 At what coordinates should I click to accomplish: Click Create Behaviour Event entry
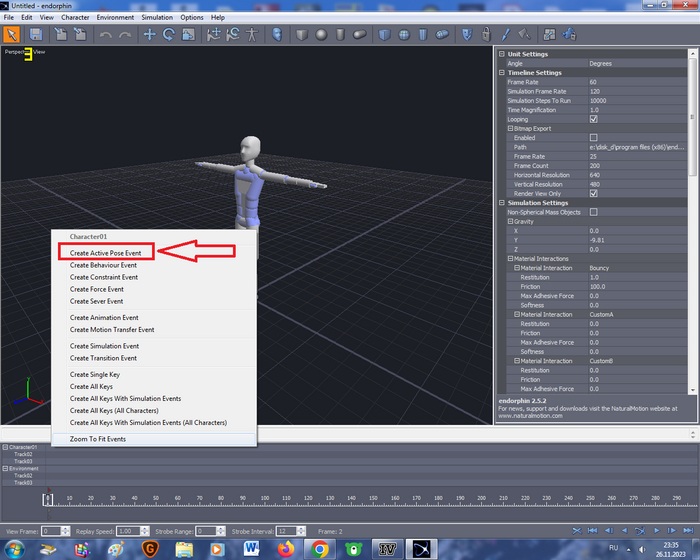point(103,265)
